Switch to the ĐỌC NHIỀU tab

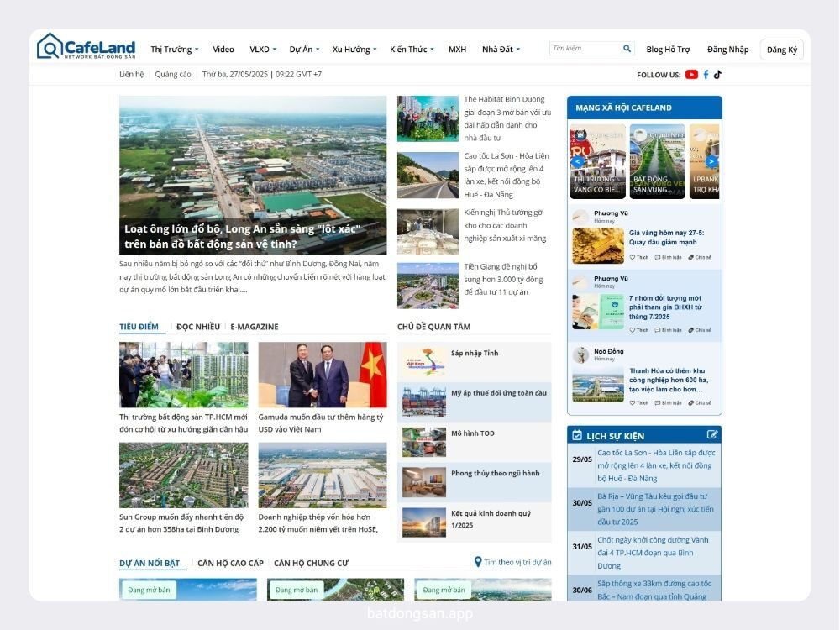tap(197, 327)
